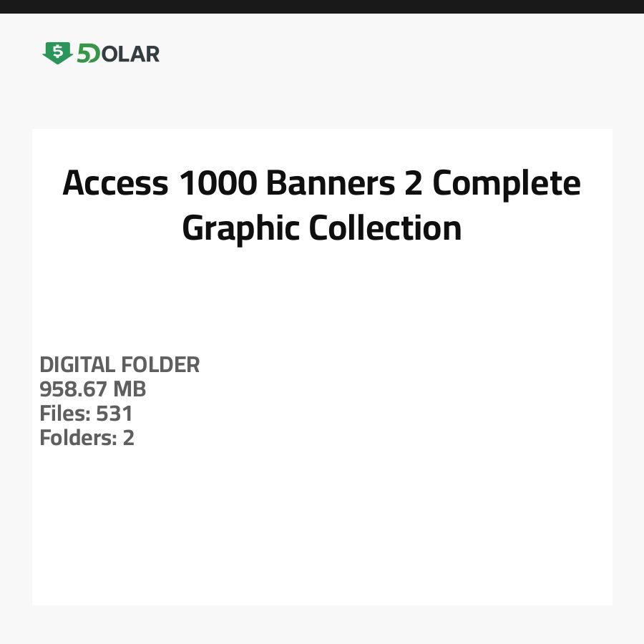Screen dimensions: 644x644
Task: Click the 531 file count
Action: coord(114,414)
